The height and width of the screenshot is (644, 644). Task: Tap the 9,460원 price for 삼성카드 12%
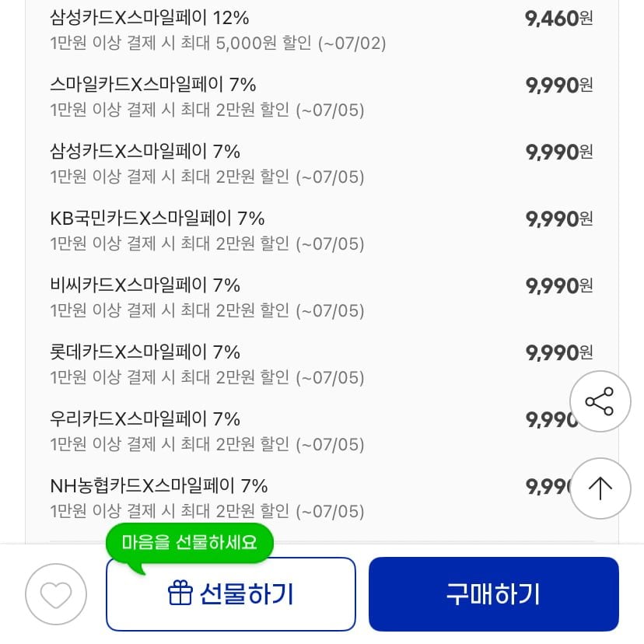(x=559, y=19)
